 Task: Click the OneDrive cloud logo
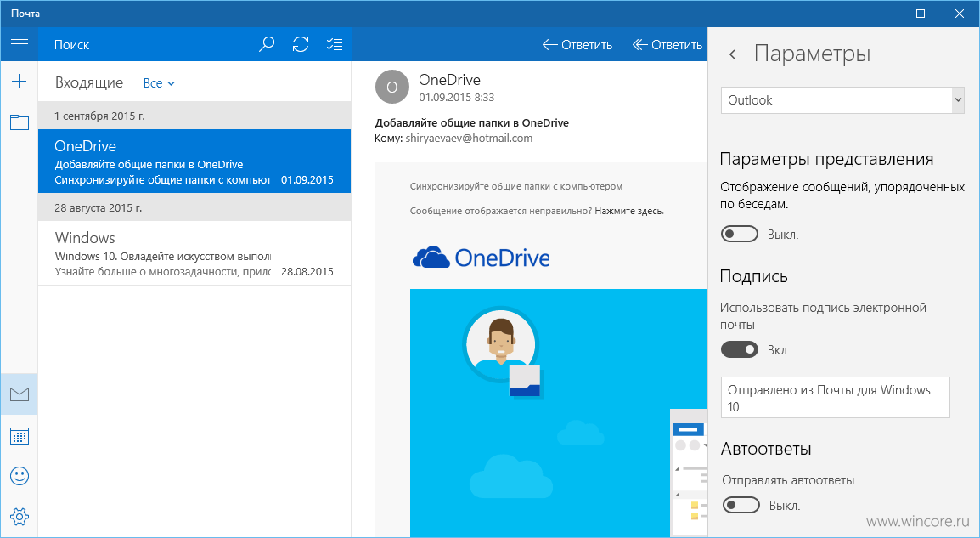(x=482, y=258)
